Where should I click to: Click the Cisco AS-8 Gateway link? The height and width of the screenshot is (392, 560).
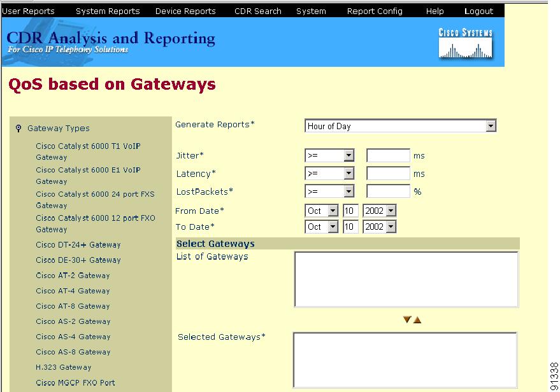73,352
